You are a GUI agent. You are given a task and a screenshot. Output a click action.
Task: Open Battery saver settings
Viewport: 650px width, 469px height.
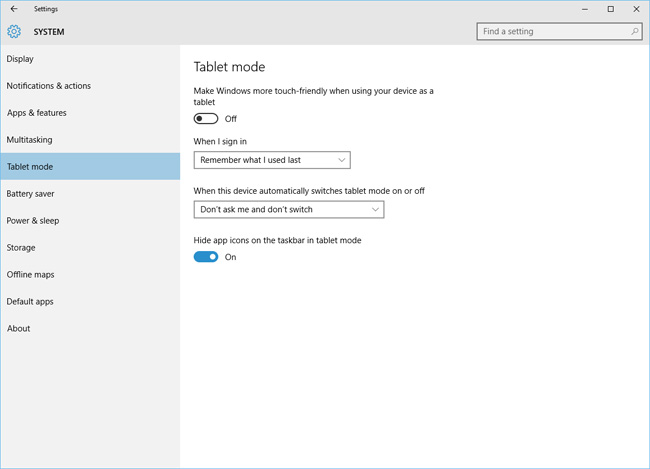pyautogui.click(x=90, y=194)
